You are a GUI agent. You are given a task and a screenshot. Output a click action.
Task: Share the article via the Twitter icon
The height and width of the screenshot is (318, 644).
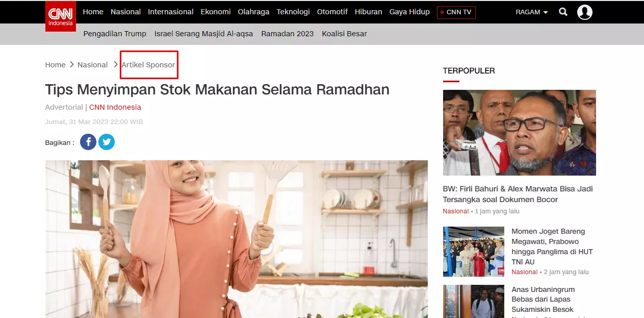[107, 142]
